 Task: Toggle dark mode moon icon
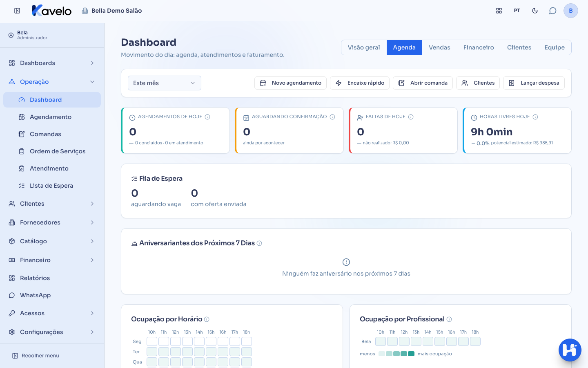pos(535,11)
